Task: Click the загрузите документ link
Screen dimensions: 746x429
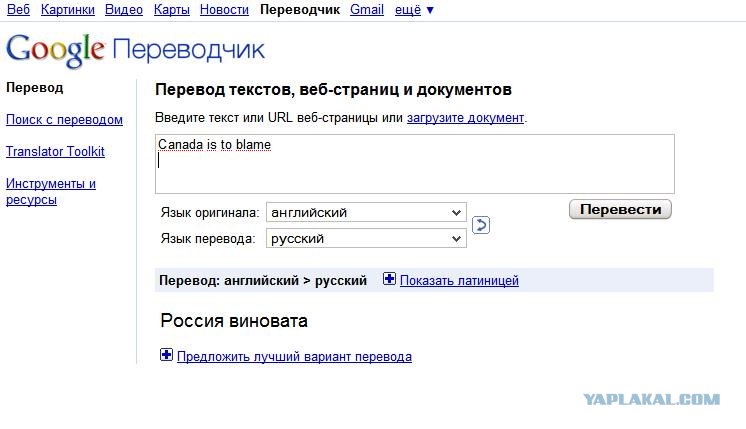Action: point(465,118)
